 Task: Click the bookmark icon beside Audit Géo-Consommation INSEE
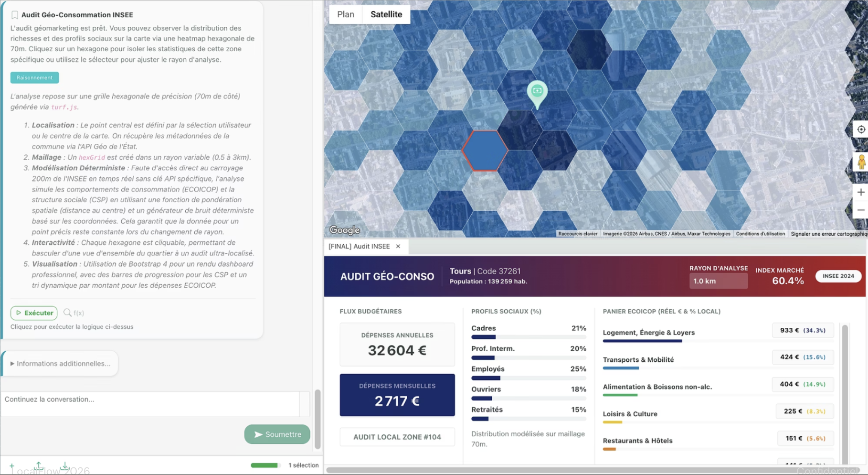pos(14,15)
